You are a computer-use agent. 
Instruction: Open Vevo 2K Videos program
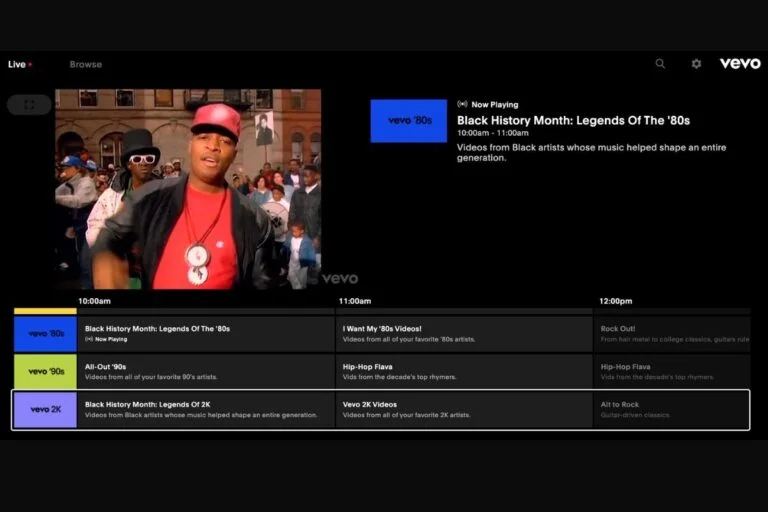pos(464,410)
